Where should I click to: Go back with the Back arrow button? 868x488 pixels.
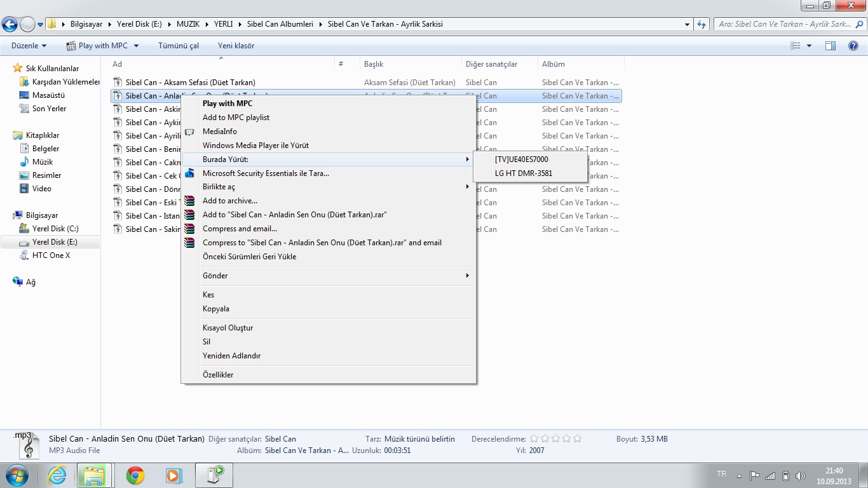pyautogui.click(x=10, y=25)
